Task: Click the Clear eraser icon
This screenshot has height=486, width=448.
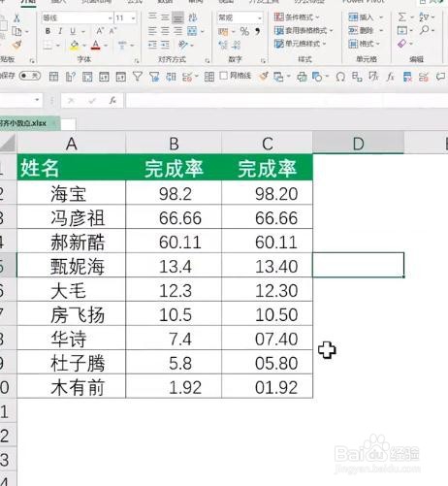Action: 401,44
